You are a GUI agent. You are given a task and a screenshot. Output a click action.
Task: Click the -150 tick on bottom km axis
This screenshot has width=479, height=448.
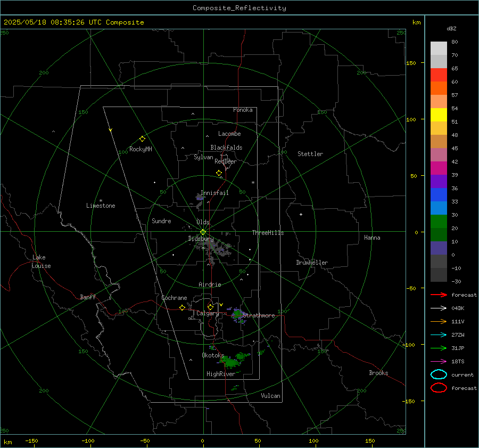pyautogui.click(x=31, y=441)
